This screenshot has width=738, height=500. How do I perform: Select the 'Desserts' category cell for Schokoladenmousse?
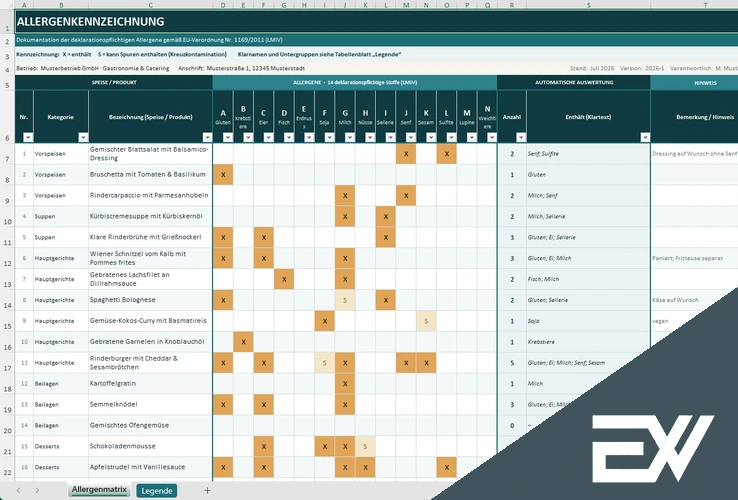click(61, 446)
